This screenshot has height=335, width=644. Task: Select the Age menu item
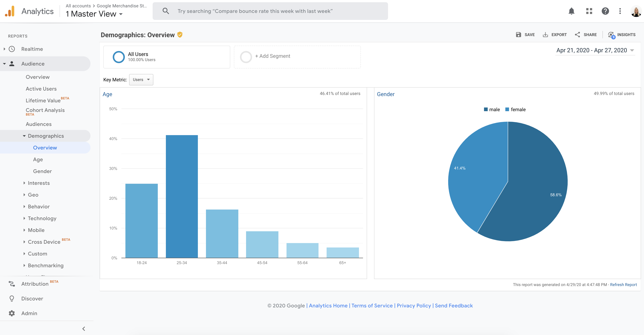pos(38,159)
